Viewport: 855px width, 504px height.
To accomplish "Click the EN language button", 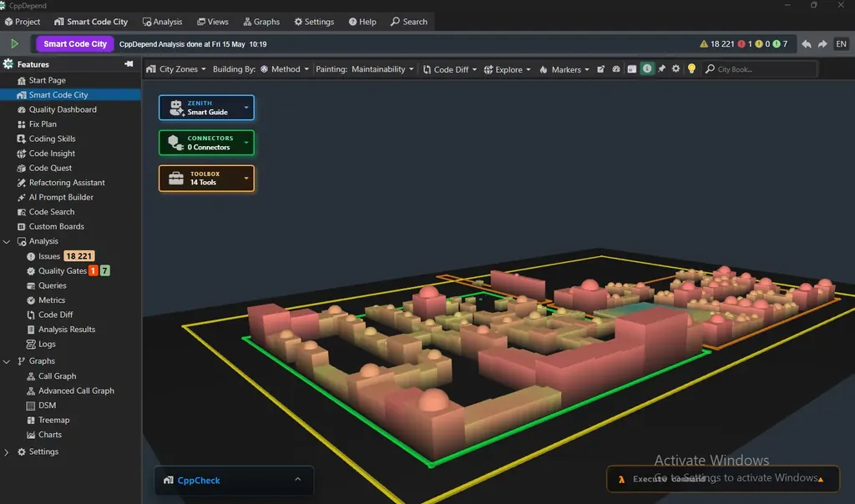I will [x=842, y=44].
